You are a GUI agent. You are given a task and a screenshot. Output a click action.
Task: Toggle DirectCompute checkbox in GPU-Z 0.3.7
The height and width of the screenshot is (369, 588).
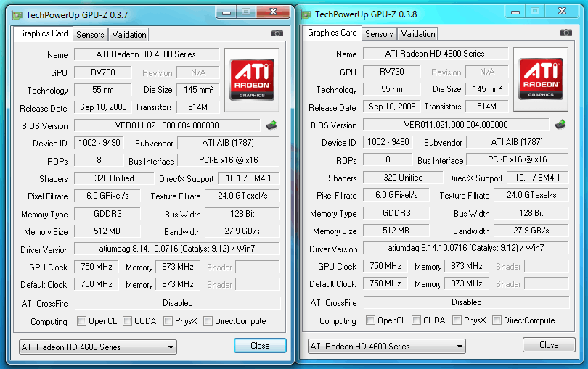tap(208, 321)
